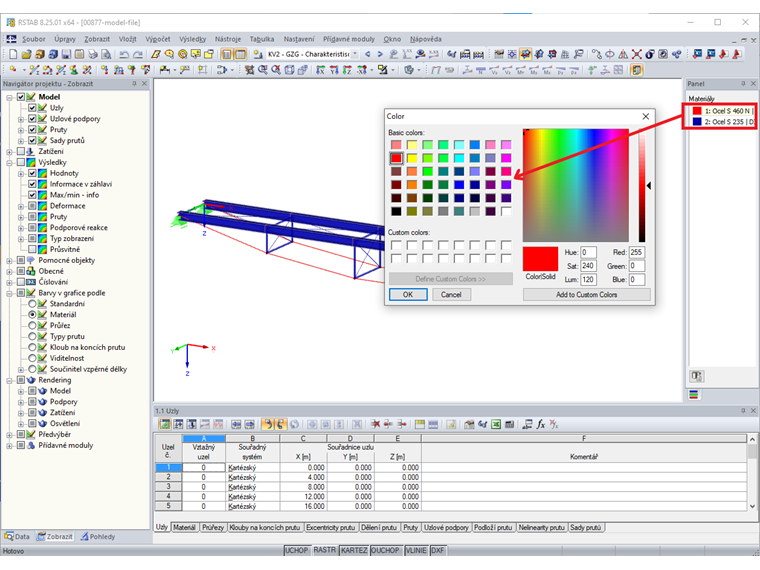View model in Z direction

tap(347, 70)
